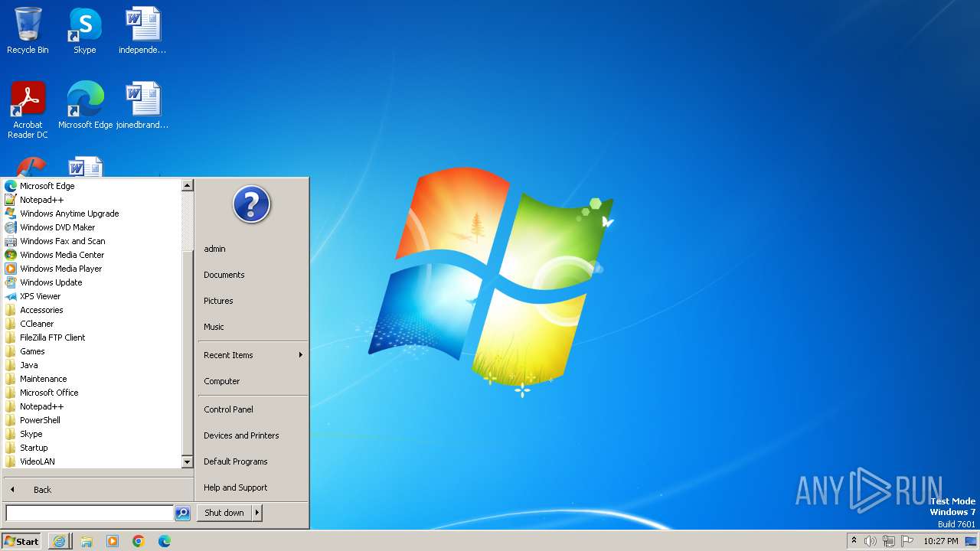The image size is (980, 551).
Task: Select the independe... Word document icon
Action: 142,31
